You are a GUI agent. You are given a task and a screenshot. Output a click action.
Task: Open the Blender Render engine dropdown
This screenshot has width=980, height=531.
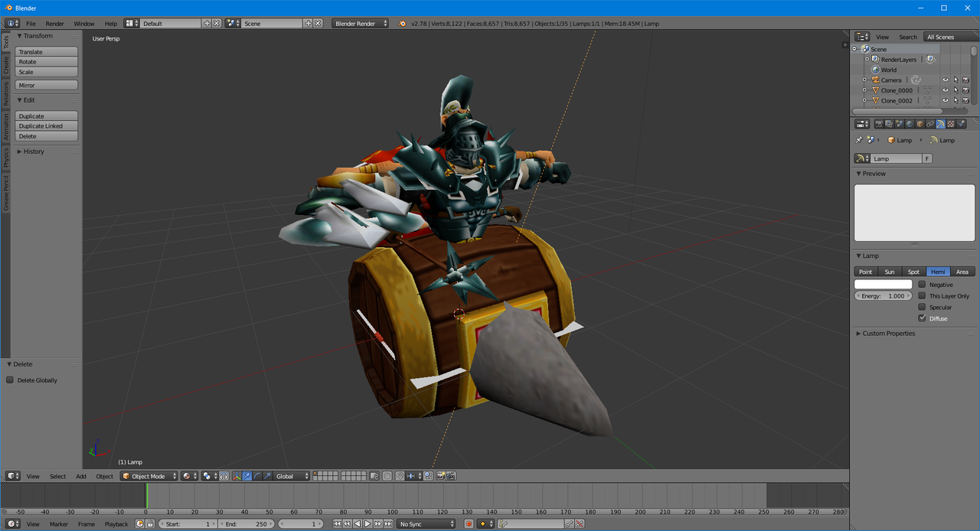click(360, 23)
